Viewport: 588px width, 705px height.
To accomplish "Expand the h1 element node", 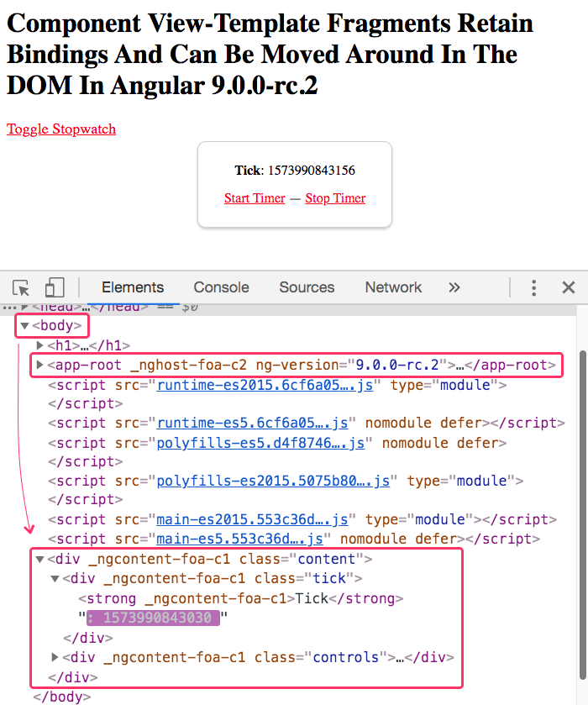I will (39, 345).
